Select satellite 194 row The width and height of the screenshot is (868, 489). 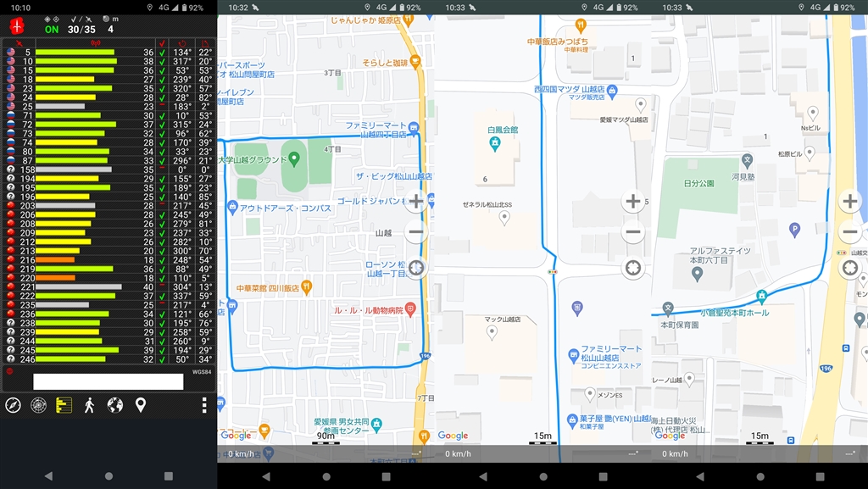tap(108, 179)
